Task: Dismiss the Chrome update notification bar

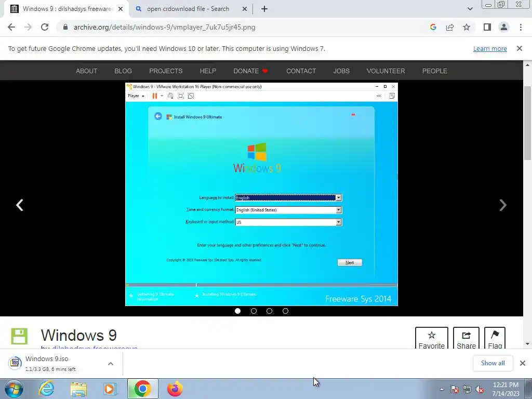Action: [x=520, y=48]
